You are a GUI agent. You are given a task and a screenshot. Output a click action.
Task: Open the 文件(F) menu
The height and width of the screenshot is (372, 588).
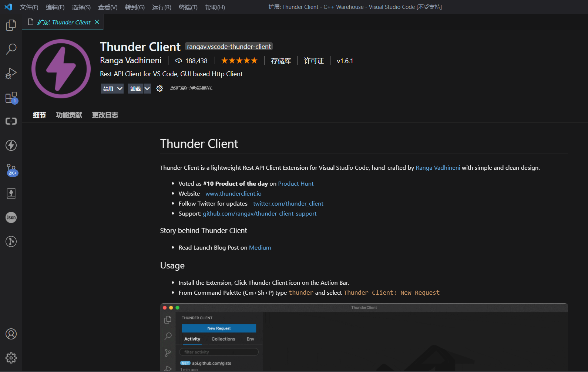click(29, 7)
